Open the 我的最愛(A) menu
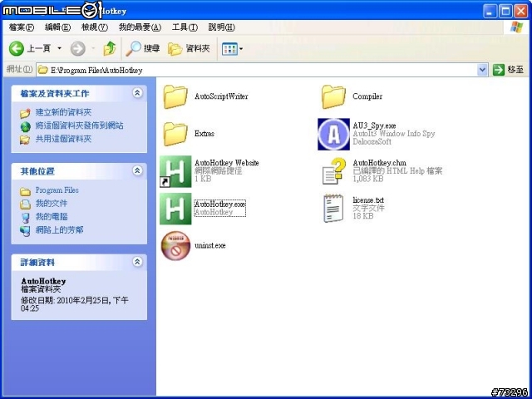Viewport: 532px width, 399px height. point(140,27)
